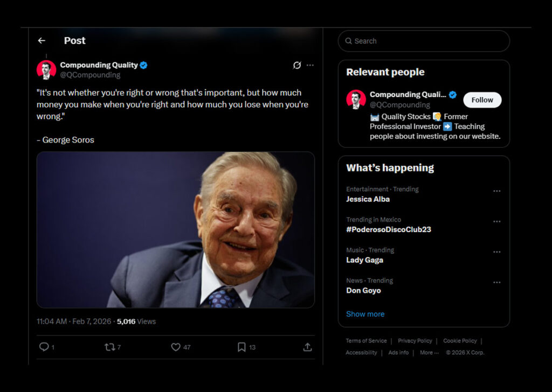Open the Don Goyo news trend

point(363,291)
